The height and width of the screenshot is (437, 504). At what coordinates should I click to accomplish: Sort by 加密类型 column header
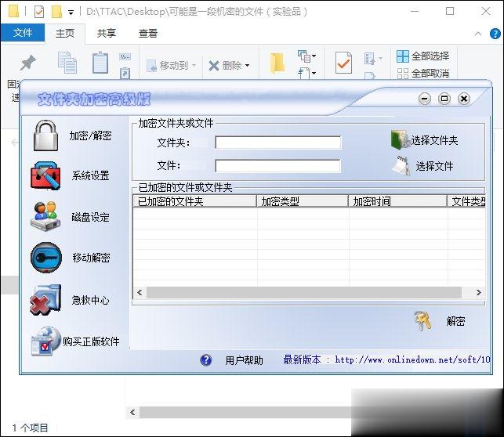[303, 201]
